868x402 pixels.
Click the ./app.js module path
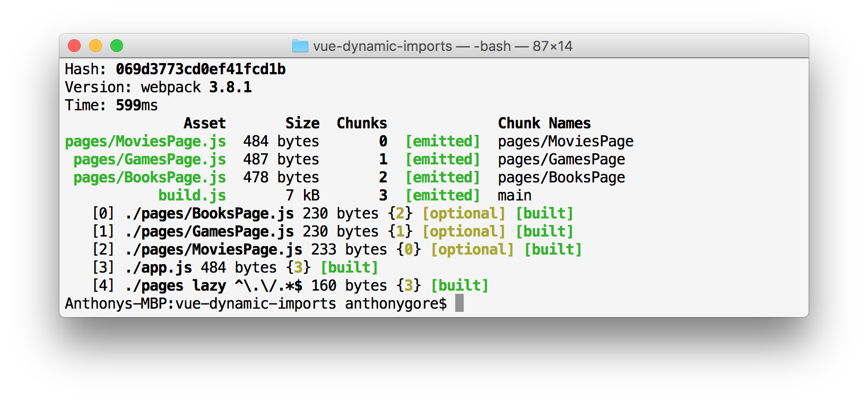pos(158,268)
